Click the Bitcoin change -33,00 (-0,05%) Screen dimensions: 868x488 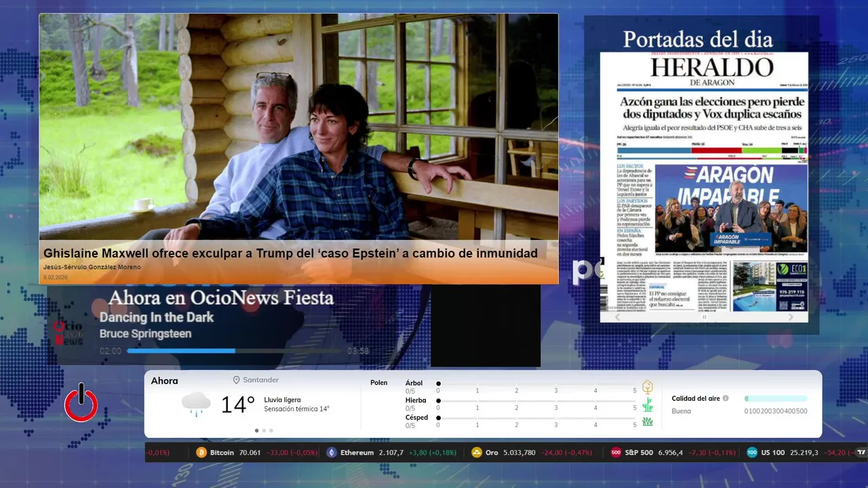292,452
